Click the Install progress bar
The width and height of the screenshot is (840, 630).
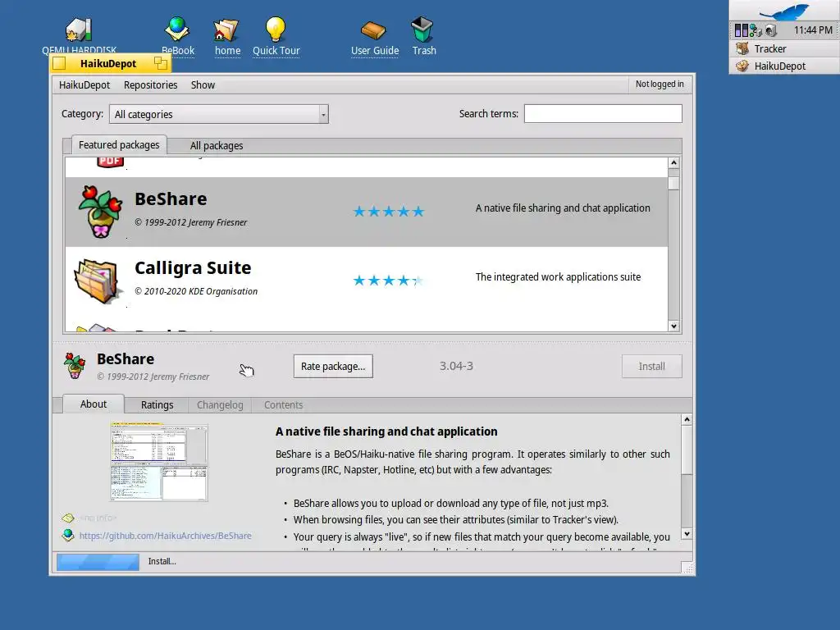(98, 561)
